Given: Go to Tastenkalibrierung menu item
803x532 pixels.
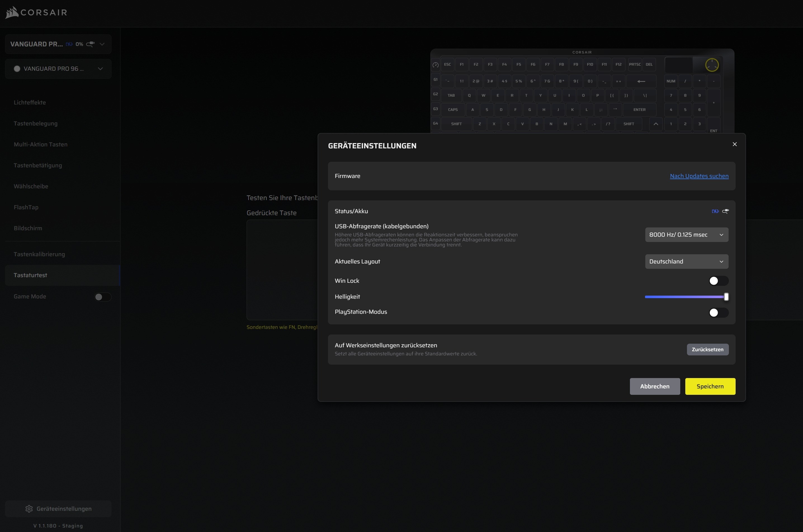Looking at the screenshot, I should (x=39, y=254).
